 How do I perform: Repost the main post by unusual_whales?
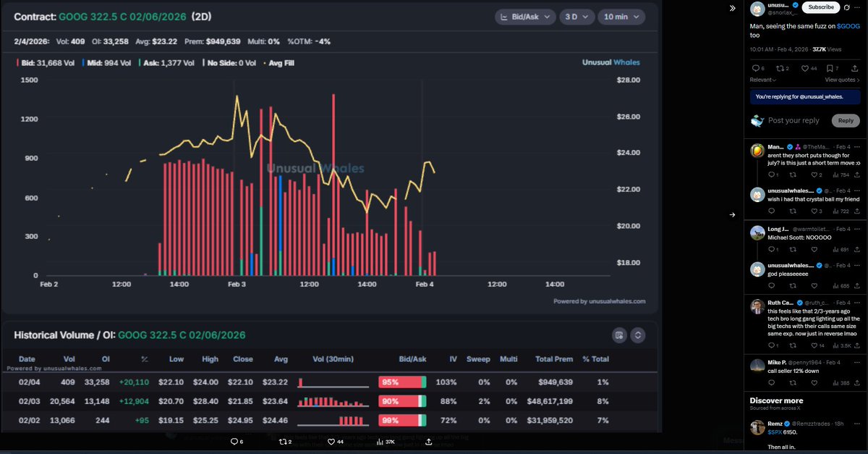click(x=780, y=68)
